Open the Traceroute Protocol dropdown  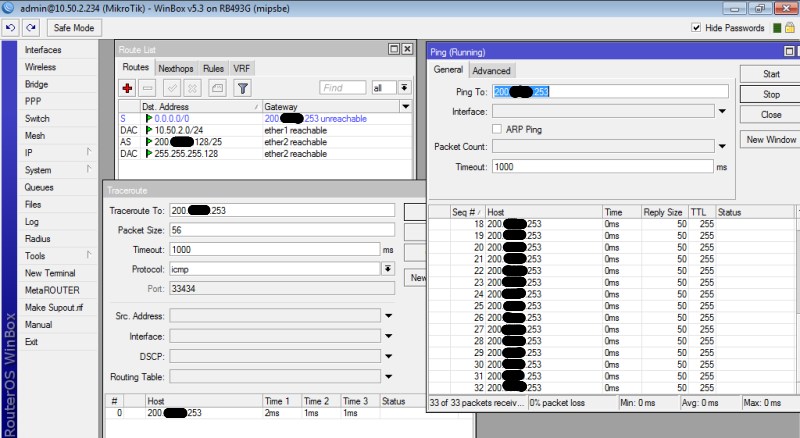[x=388, y=269]
